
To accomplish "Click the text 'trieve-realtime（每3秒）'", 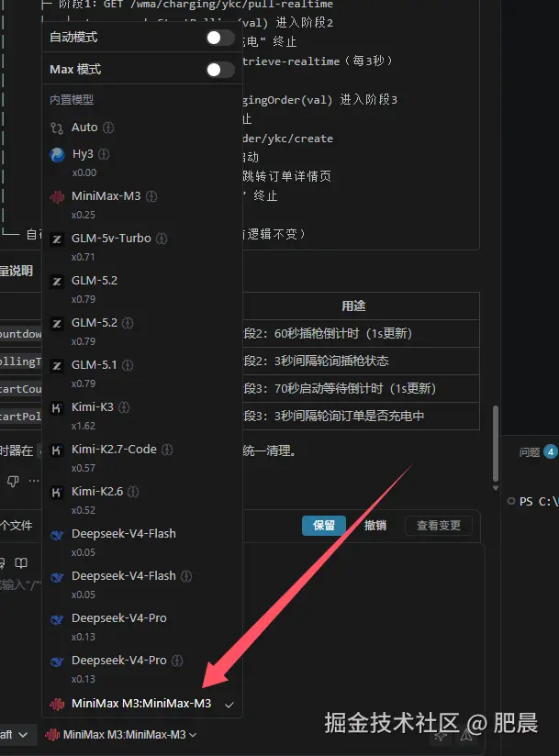I will pos(319,61).
